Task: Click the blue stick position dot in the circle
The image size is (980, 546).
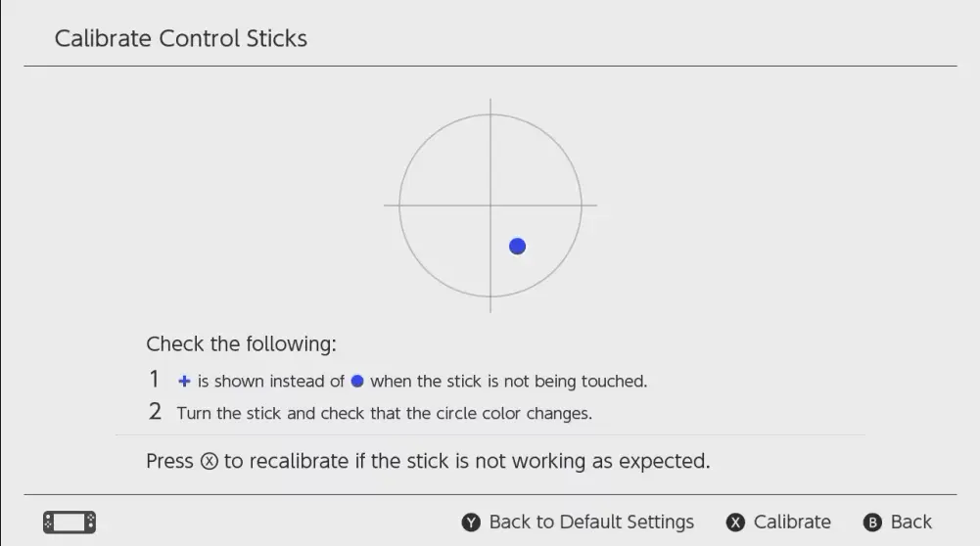Action: coord(518,247)
